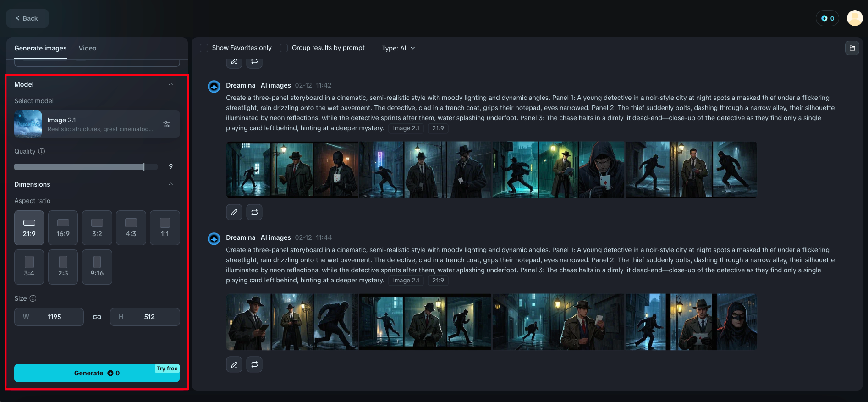Enable Group results by prompt
868x402 pixels.
[x=284, y=48]
